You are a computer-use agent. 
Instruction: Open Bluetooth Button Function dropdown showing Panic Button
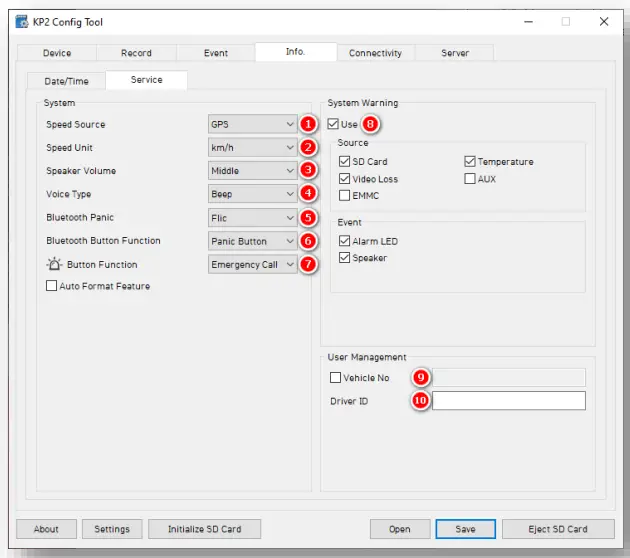[x=253, y=241]
